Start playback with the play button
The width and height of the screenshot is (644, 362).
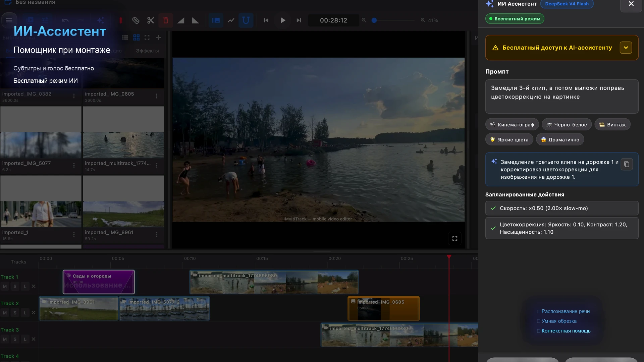click(x=283, y=20)
